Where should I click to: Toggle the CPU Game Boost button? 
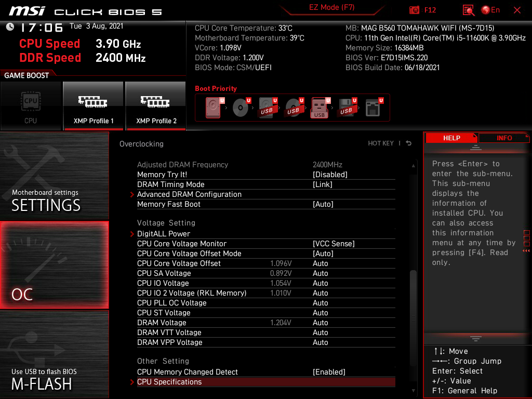coord(31,106)
